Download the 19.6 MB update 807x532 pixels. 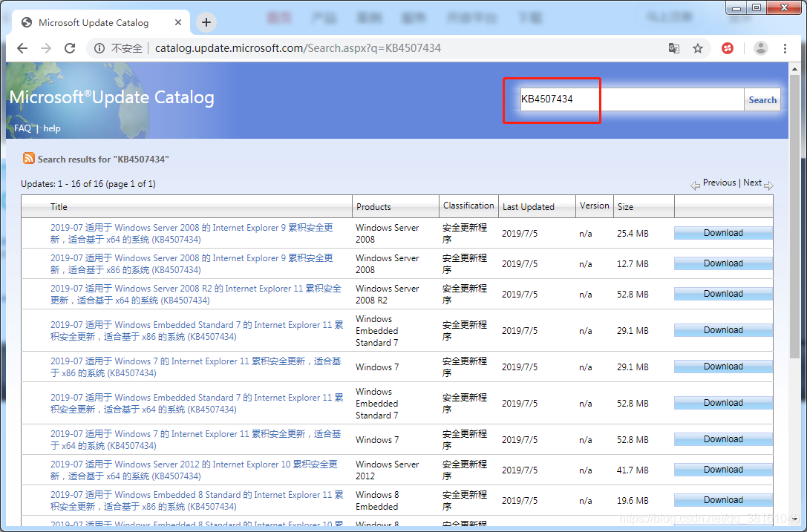pyautogui.click(x=723, y=500)
